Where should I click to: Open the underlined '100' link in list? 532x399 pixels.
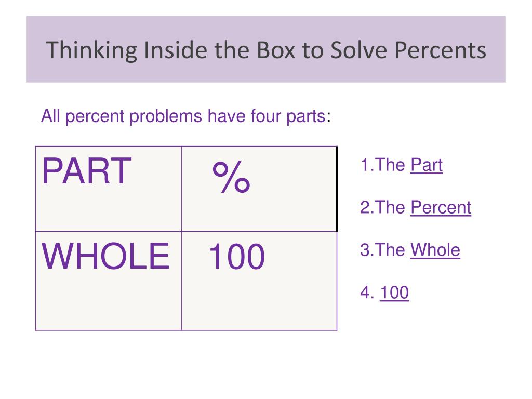click(394, 292)
